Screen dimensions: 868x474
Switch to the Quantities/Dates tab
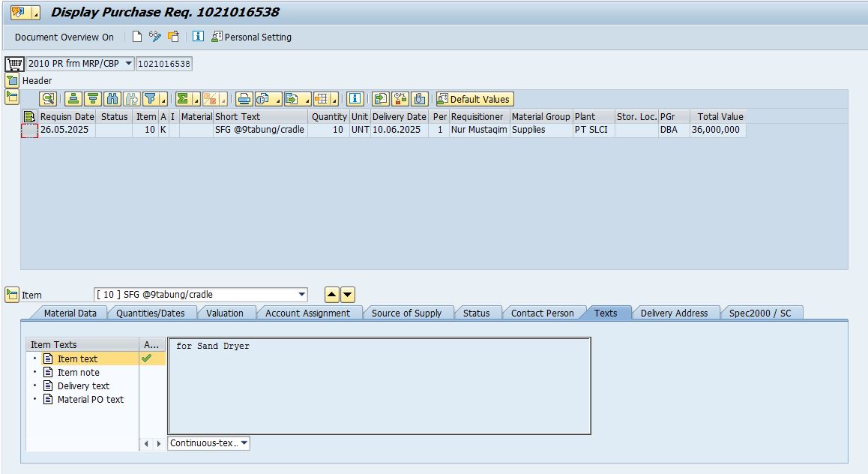point(151,313)
